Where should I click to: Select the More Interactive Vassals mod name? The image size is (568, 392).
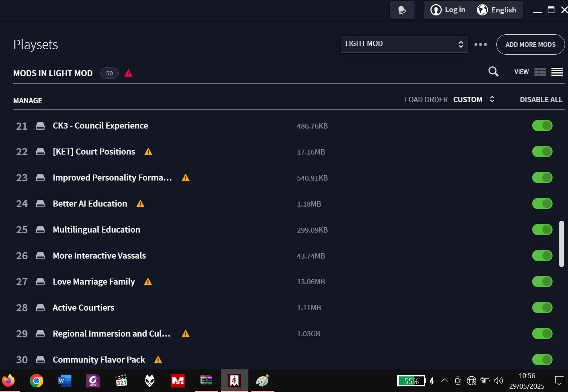coord(99,256)
